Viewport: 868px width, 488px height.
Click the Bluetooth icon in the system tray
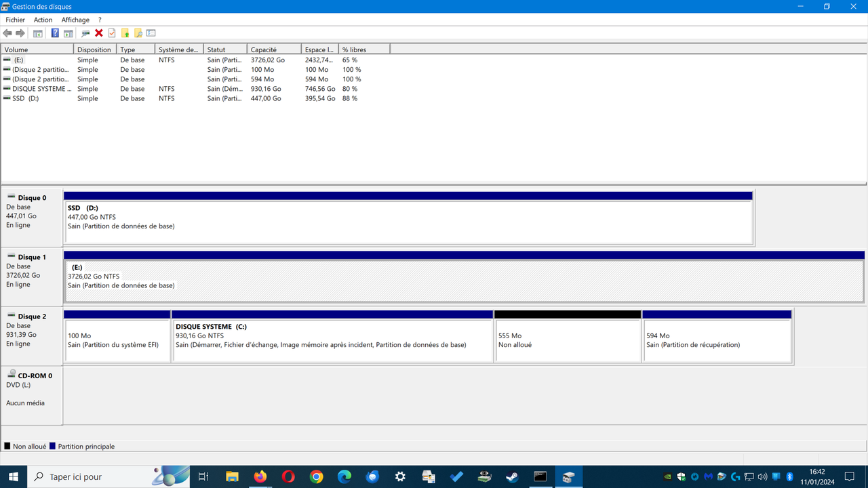[x=790, y=476]
